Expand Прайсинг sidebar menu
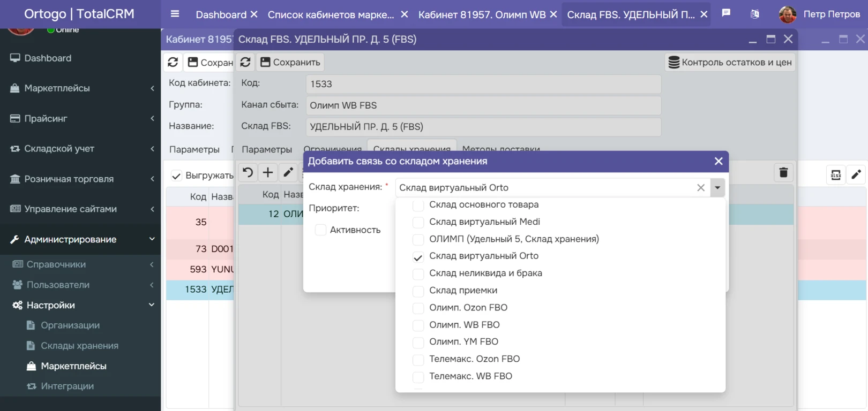The height and width of the screenshot is (411, 868). (x=80, y=118)
